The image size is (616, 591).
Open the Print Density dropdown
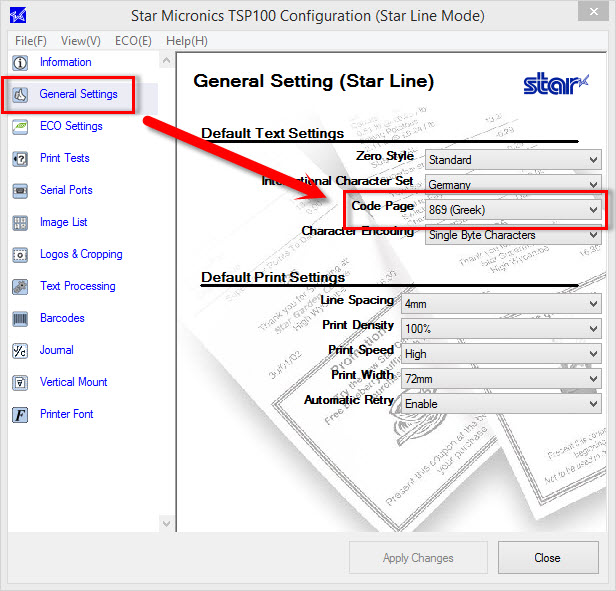tap(501, 329)
